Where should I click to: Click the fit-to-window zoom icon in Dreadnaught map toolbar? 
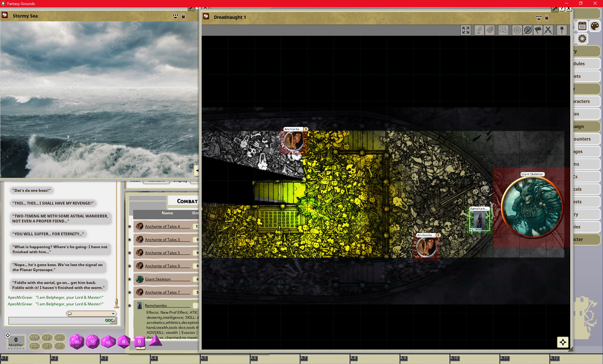[465, 30]
